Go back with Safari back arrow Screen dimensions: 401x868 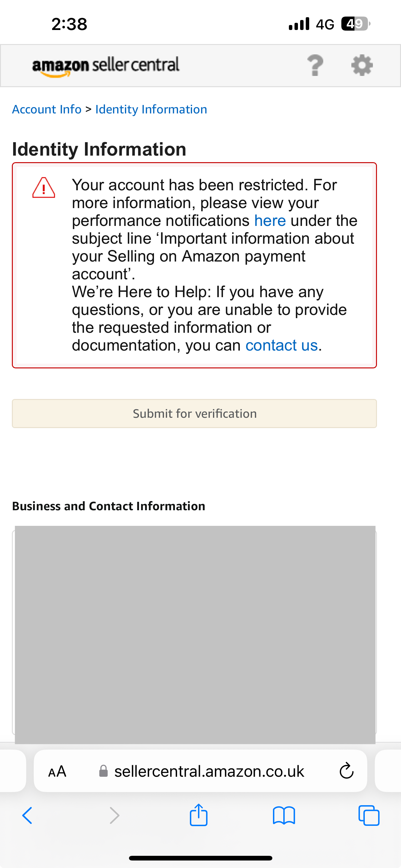click(27, 816)
